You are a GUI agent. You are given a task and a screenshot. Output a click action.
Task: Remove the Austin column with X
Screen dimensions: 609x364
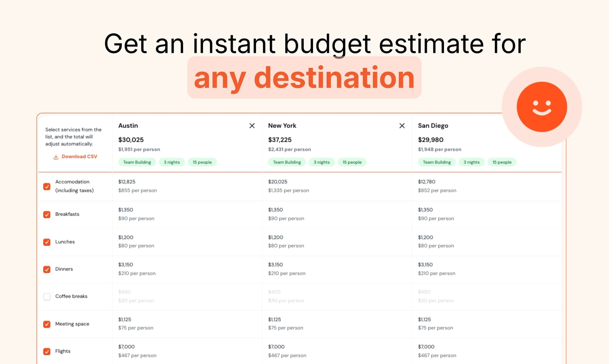pyautogui.click(x=252, y=126)
